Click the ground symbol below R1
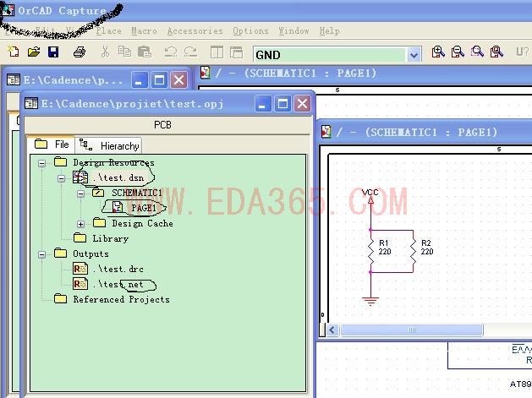The image size is (532, 398). click(370, 300)
